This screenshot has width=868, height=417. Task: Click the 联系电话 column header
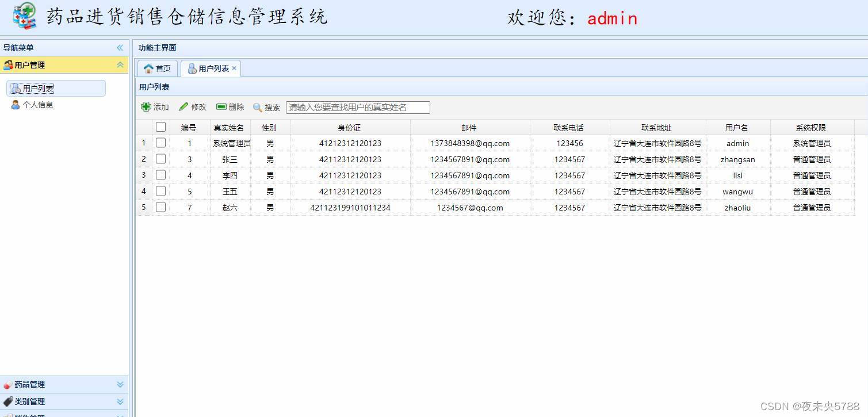pos(570,128)
